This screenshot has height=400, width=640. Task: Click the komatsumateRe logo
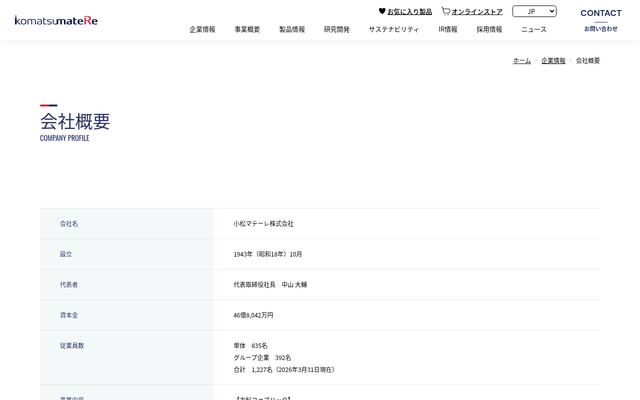(56, 20)
